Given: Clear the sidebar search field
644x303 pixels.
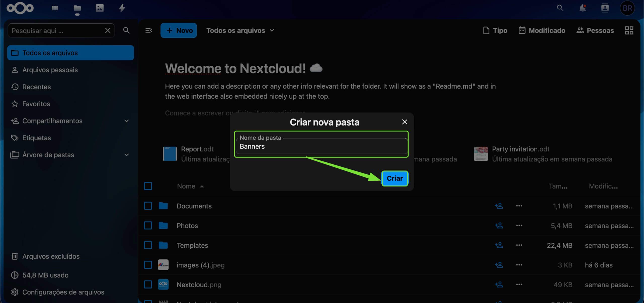Looking at the screenshot, I should tap(108, 30).
